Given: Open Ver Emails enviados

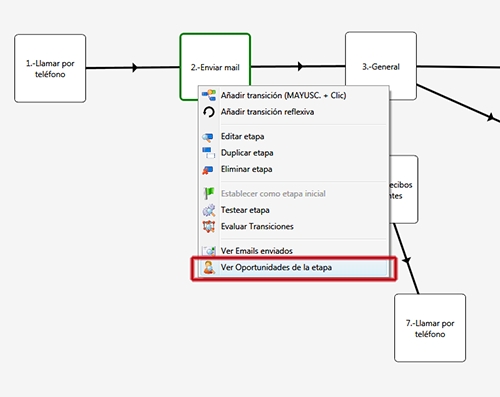Looking at the screenshot, I should [294, 251].
